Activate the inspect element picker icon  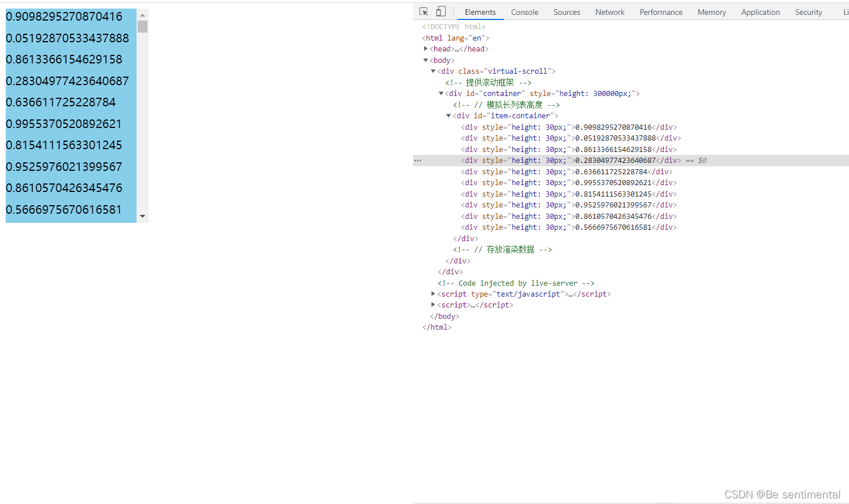423,11
